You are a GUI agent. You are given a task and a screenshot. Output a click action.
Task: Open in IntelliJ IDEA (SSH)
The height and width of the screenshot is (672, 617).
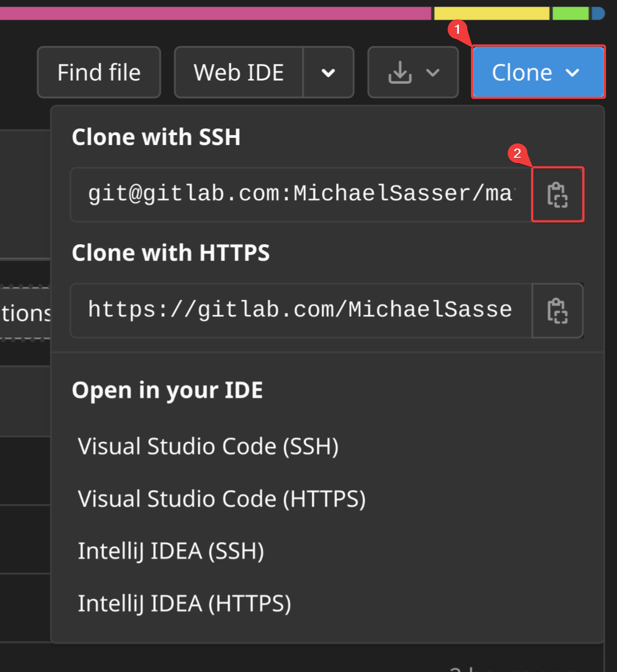click(171, 551)
